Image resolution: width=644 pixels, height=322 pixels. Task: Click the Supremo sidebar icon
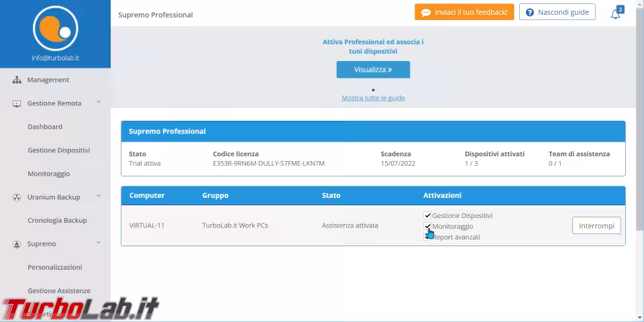pyautogui.click(x=17, y=244)
